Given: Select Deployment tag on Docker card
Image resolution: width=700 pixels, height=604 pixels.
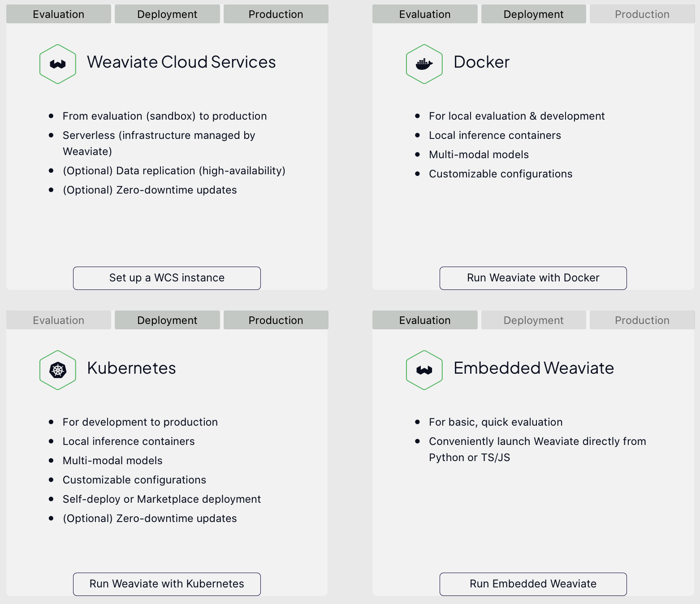Looking at the screenshot, I should [x=534, y=14].
